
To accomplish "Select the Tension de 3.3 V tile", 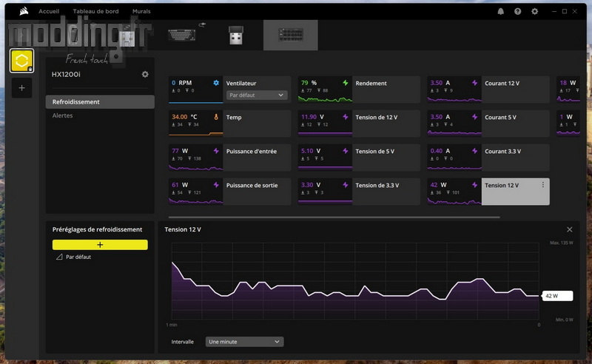I will coord(359,192).
